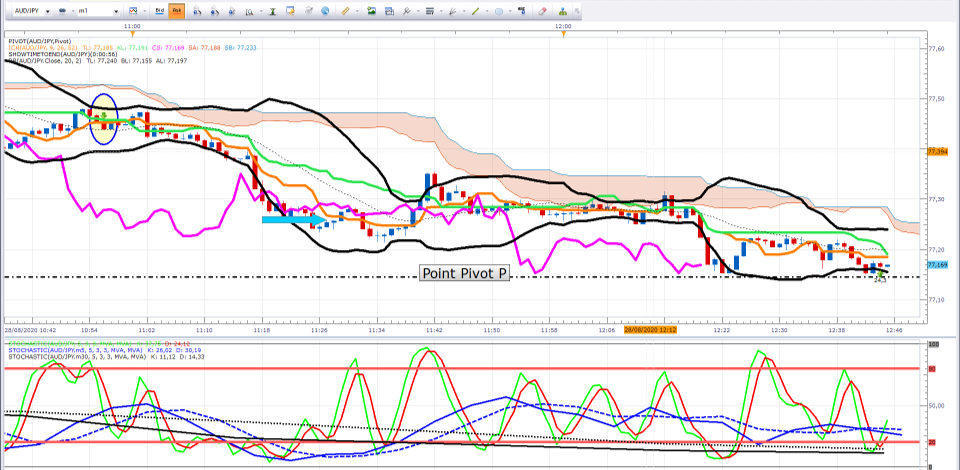Click the 77,50 price axis value
The height and width of the screenshot is (470, 960).
click(x=936, y=99)
